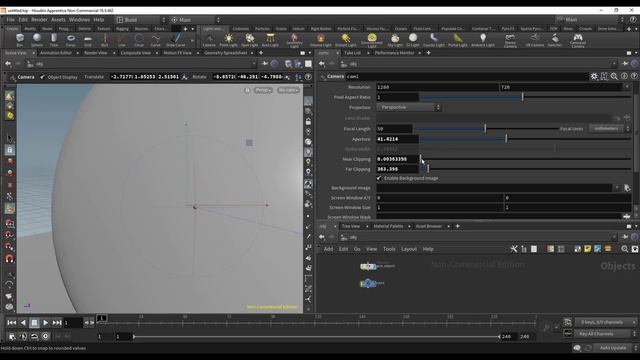Open the Render menu
The width and height of the screenshot is (640, 360).
(39, 20)
